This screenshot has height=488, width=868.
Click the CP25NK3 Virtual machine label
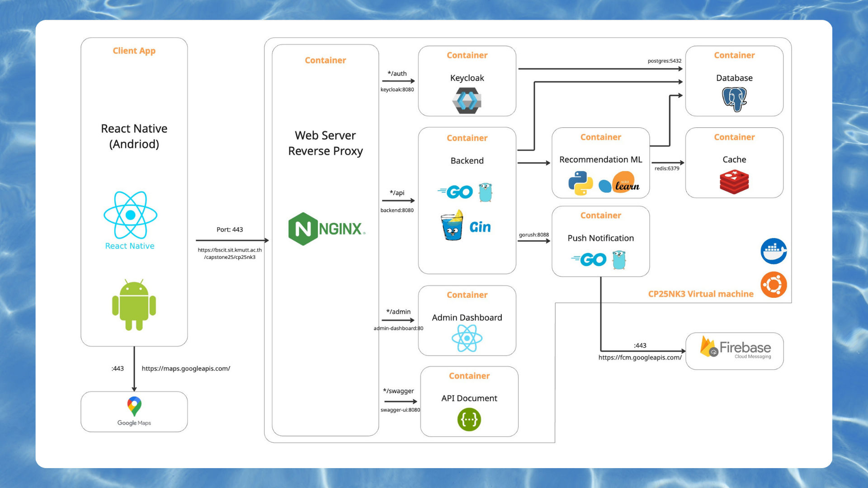(700, 294)
